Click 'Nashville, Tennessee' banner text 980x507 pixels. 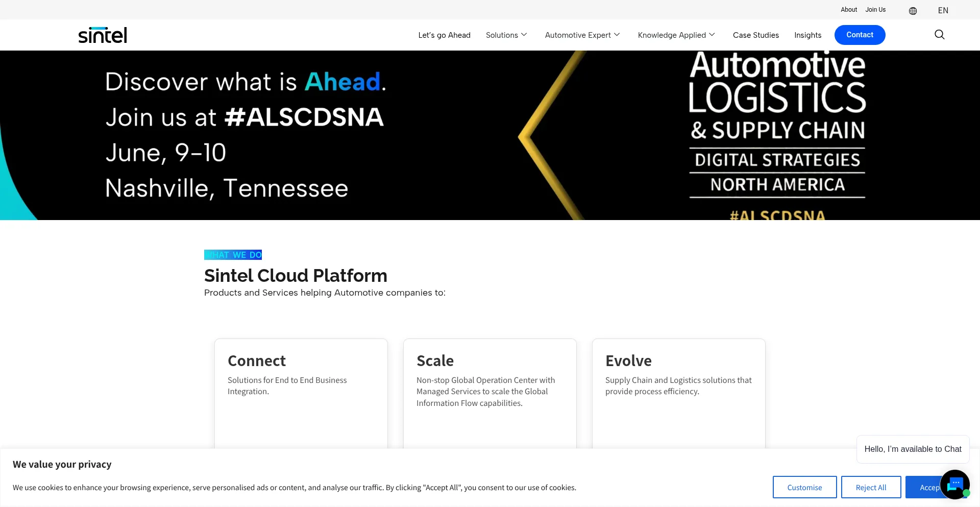227,188
